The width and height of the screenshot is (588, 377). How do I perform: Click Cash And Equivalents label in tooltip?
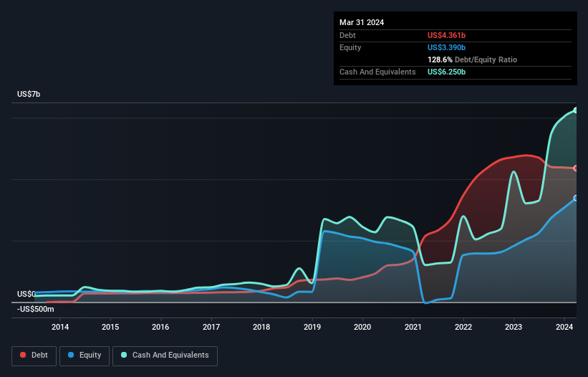pos(377,72)
